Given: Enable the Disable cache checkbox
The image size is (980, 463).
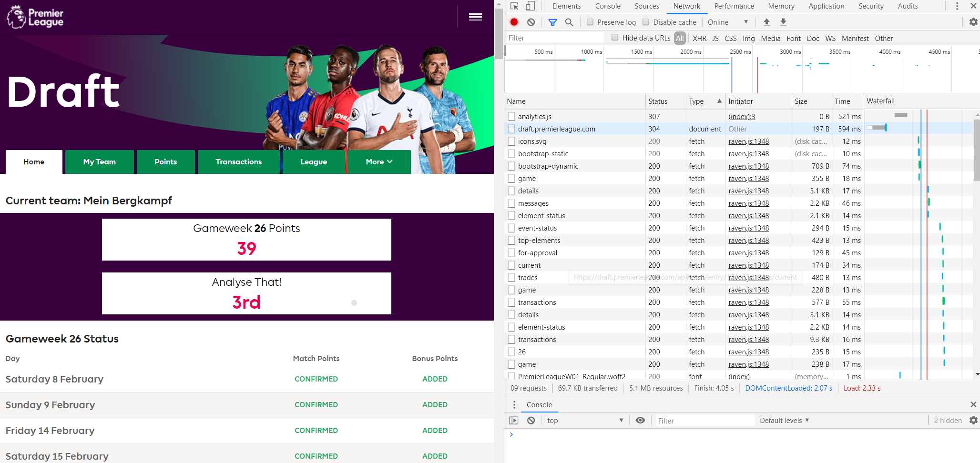Looking at the screenshot, I should point(646,22).
